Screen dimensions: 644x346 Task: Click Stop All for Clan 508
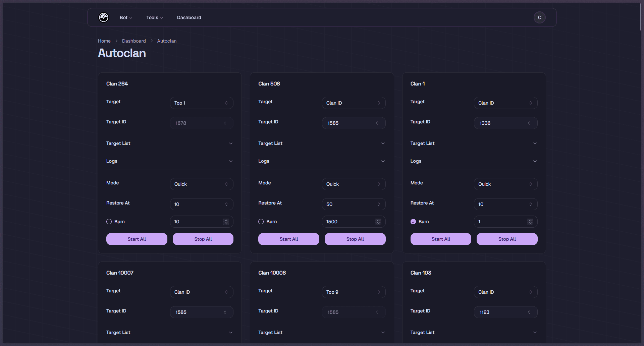355,239
